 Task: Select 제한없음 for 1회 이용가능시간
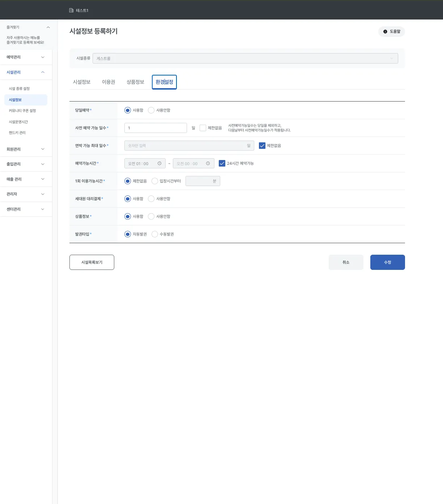(128, 181)
